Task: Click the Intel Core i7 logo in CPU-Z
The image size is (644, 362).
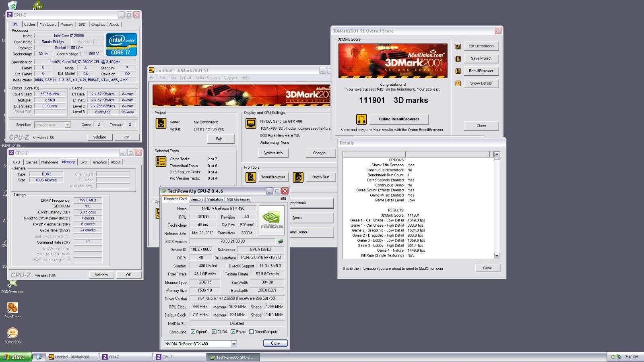Action: click(122, 45)
